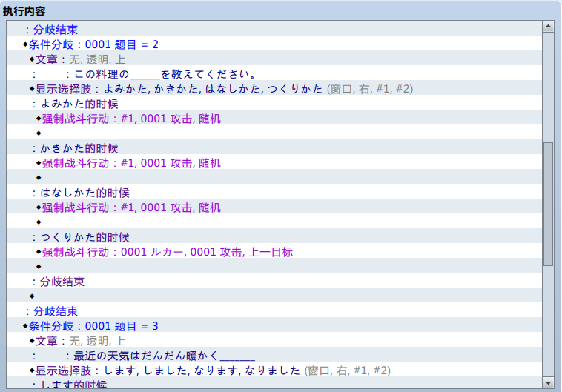
Task: Select the します的时候 line at the bottom
Action: tap(274, 383)
